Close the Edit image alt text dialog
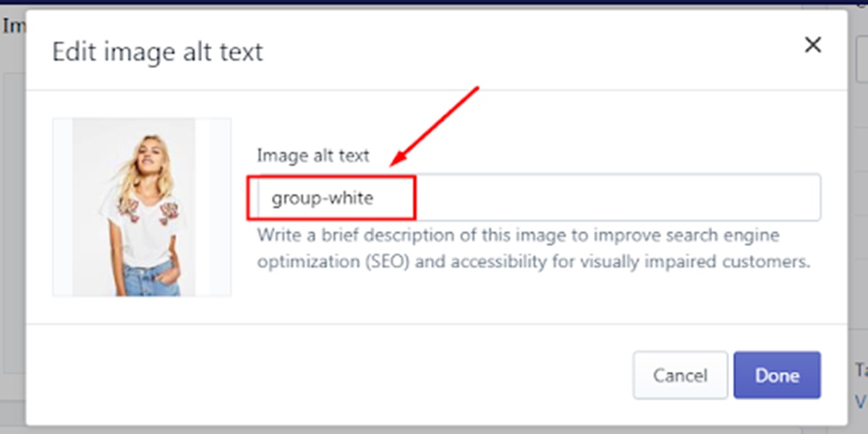Viewport: 868px width, 434px height. 813,45
